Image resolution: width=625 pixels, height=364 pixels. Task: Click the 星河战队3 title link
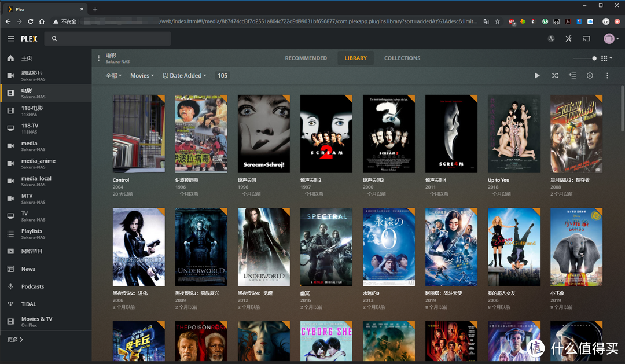coord(570,180)
